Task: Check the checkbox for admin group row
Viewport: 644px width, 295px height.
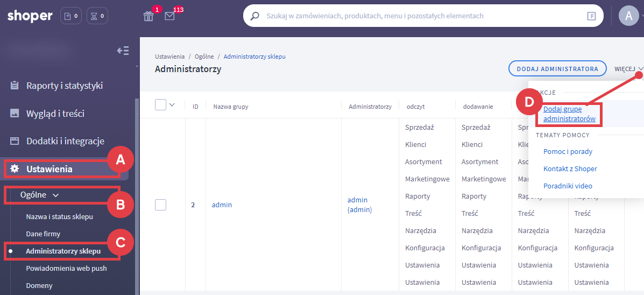Action: [160, 205]
